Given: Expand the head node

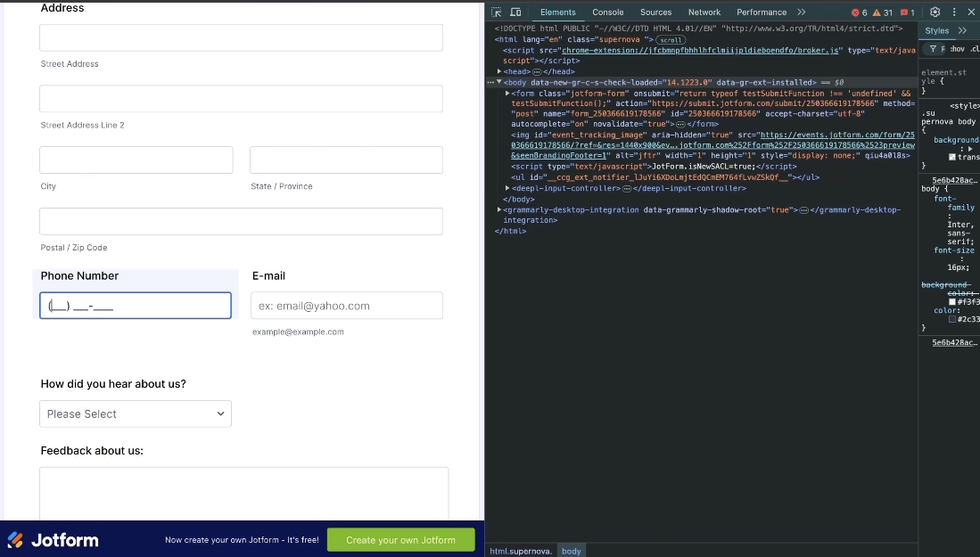Looking at the screenshot, I should (x=498, y=71).
